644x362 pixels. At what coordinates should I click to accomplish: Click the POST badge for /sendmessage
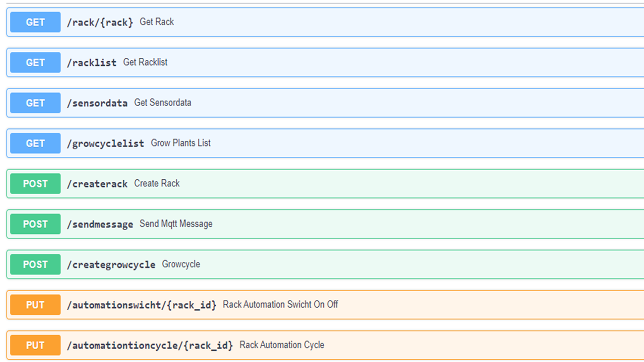point(35,224)
